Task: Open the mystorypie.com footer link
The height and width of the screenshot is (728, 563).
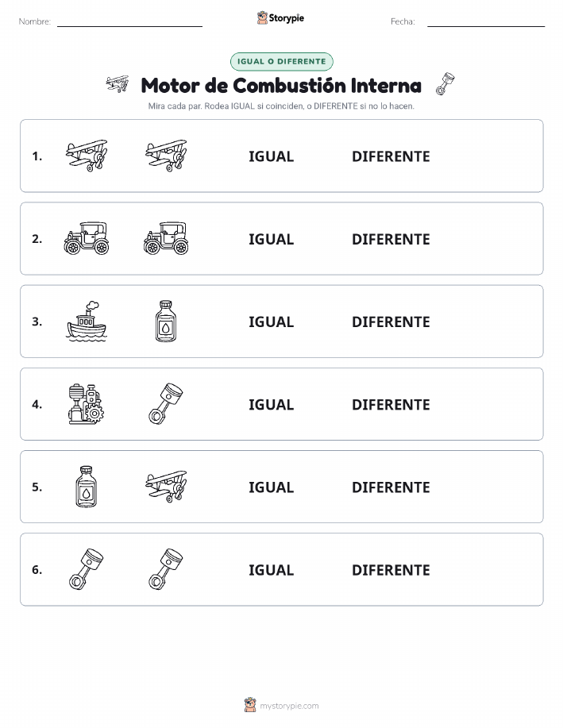Action: point(289,706)
